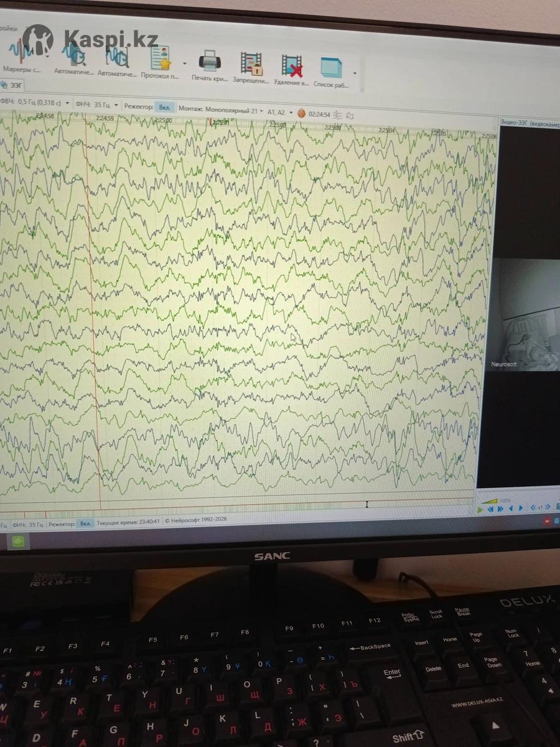This screenshot has height=747, width=560.
Task: Open the Монтаж Монополярный 21 dropdown
Action: [261, 111]
